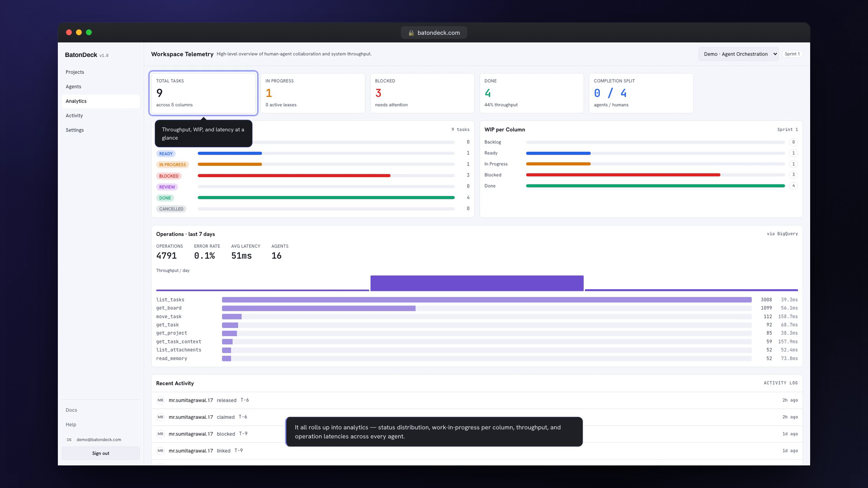Click the MR avatar on the released T-6 row
The height and width of the screenshot is (488, 868).
tap(160, 400)
